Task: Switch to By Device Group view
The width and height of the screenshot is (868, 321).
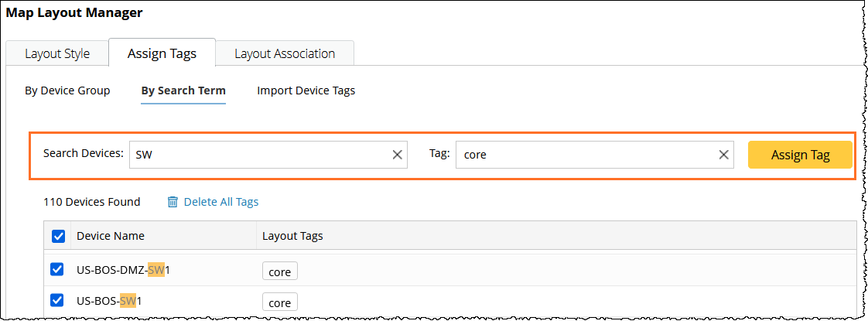Action: click(x=67, y=90)
